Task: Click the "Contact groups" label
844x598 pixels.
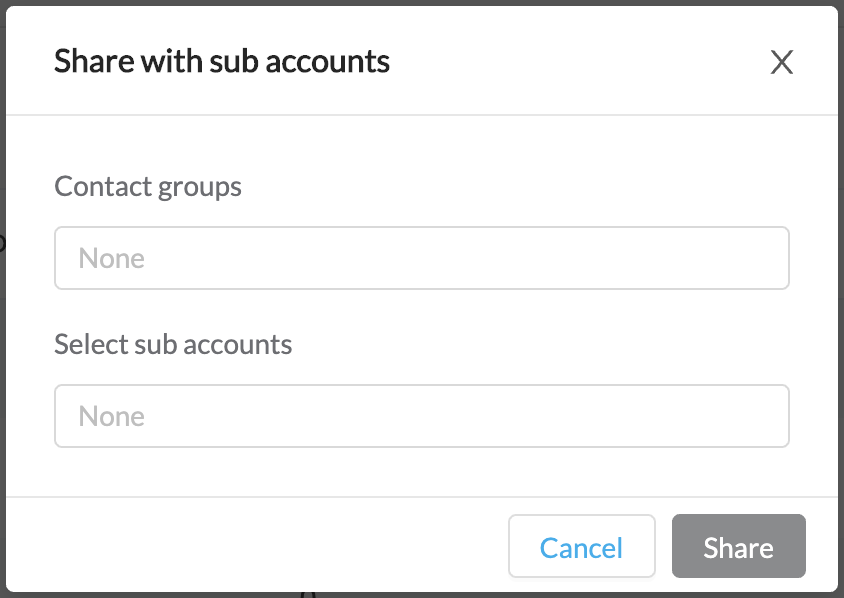Action: point(148,186)
